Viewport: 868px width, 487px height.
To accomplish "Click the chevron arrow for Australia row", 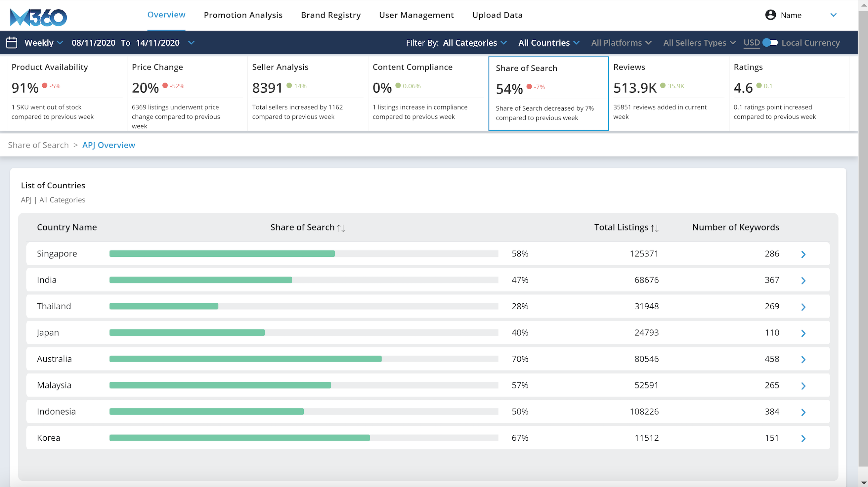I will tap(803, 359).
